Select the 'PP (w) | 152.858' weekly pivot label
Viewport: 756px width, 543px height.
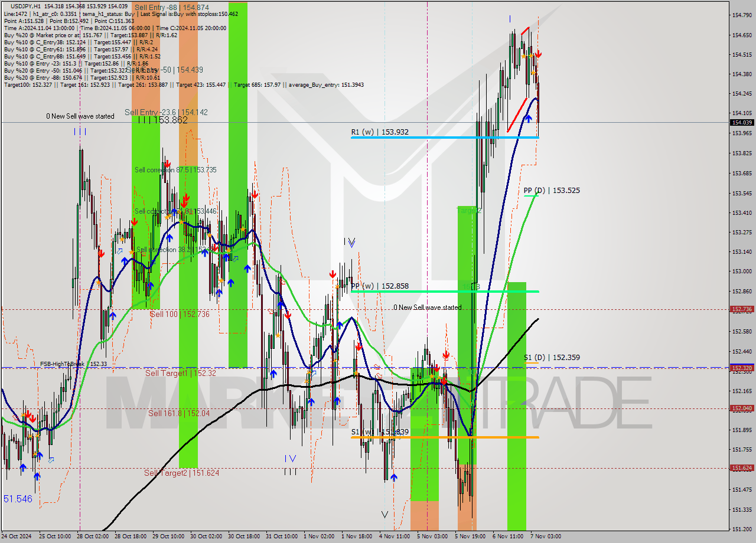pyautogui.click(x=380, y=286)
